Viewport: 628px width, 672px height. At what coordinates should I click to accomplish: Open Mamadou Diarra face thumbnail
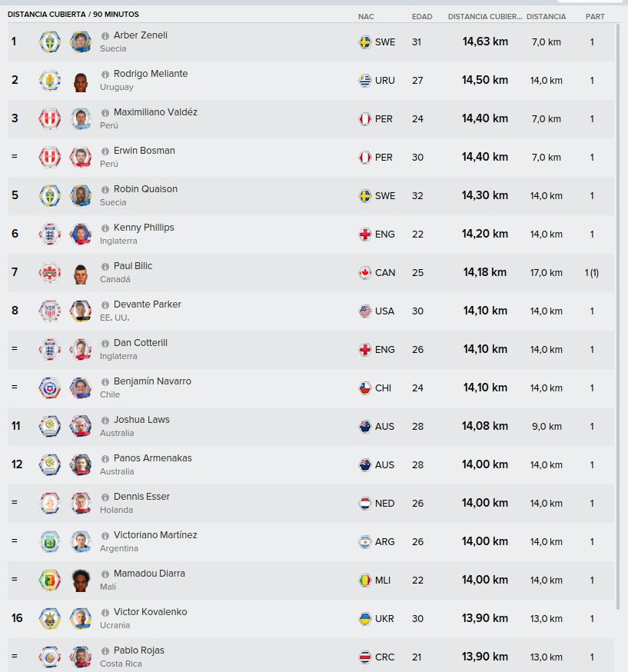(81, 581)
